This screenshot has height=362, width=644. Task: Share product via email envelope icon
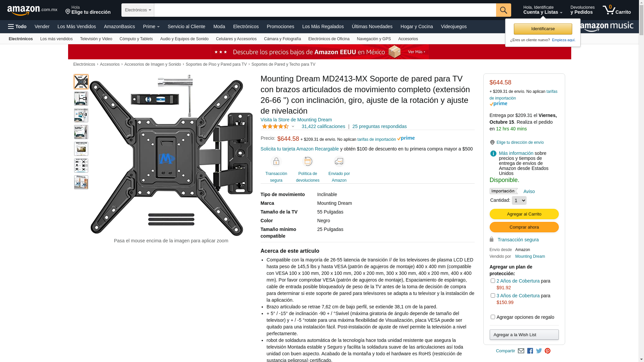[x=521, y=351]
